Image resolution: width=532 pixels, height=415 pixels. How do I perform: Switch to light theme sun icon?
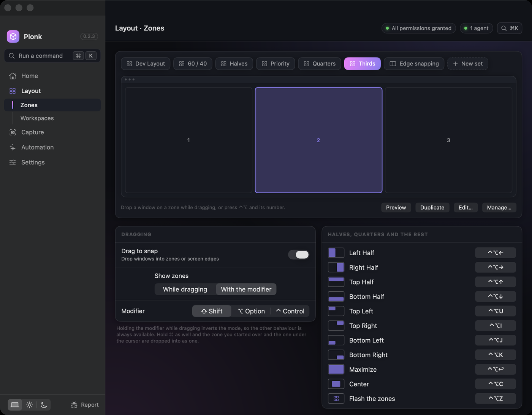[29, 405]
